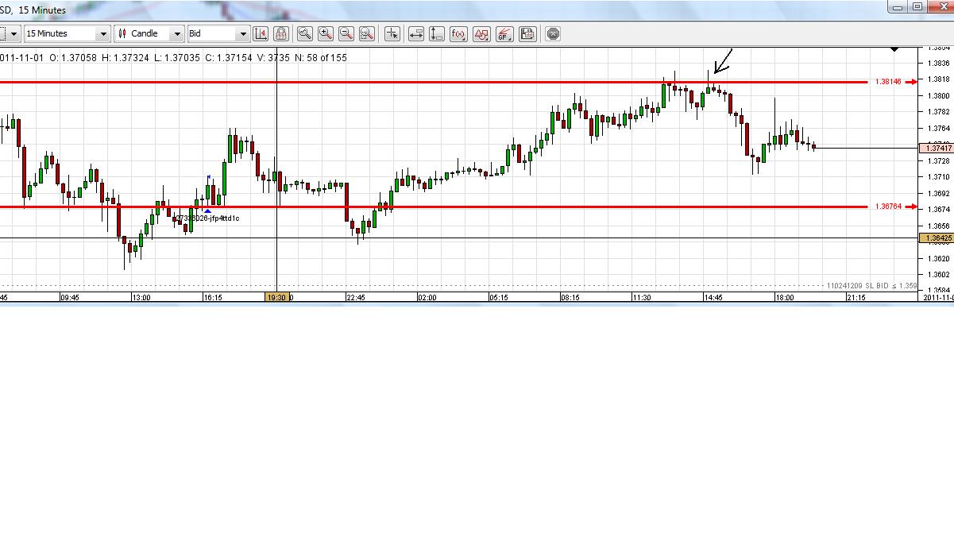Click the save chart template icon
Screen dimensions: 954x560
[x=527, y=33]
